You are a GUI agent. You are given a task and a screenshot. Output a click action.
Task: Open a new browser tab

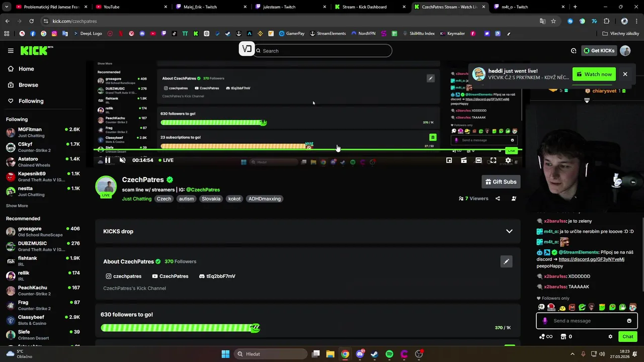[x=575, y=7]
